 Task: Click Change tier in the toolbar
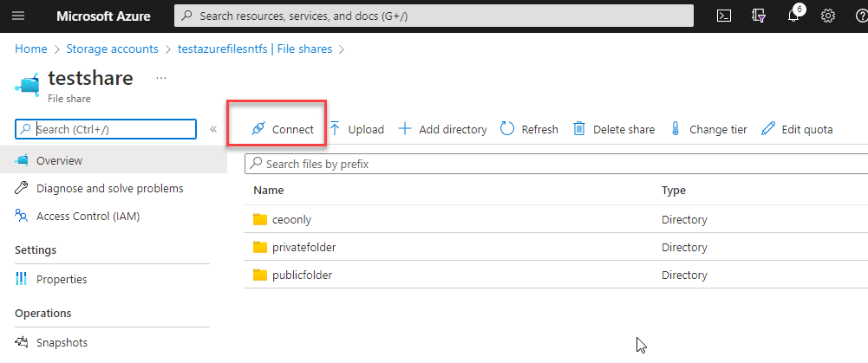[708, 129]
